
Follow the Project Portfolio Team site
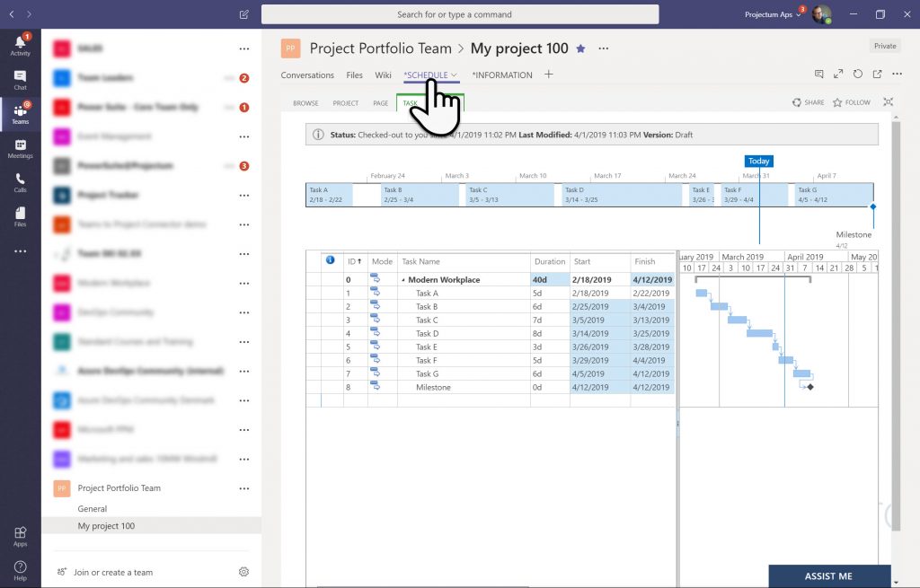(851, 102)
